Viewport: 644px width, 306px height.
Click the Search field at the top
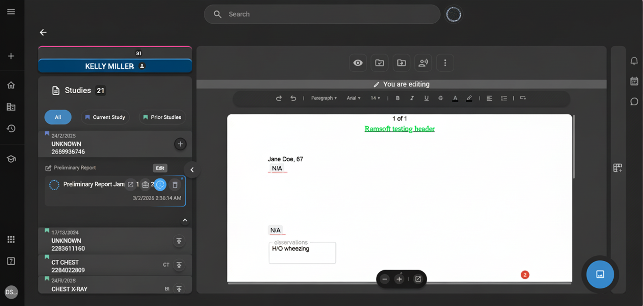pos(321,14)
